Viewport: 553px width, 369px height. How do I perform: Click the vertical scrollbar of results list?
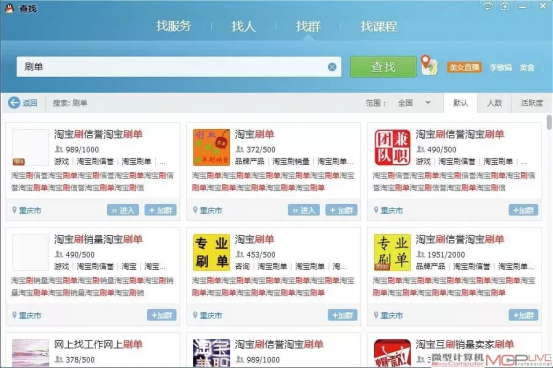click(x=549, y=122)
